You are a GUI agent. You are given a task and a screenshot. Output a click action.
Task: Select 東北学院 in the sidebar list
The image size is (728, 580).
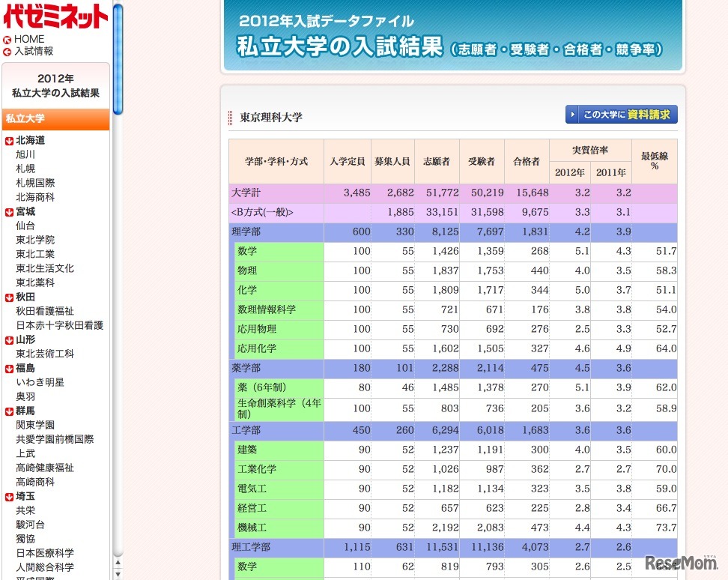[35, 240]
